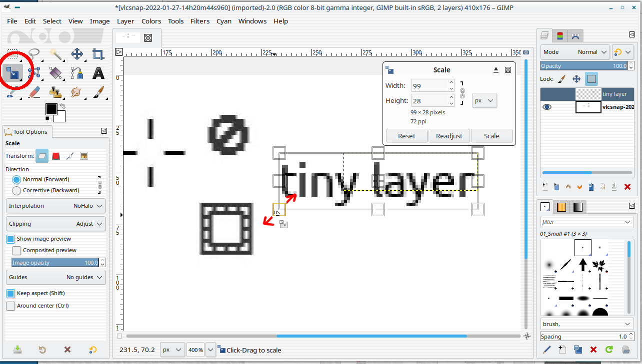This screenshot has height=364, width=642.
Task: Open the Filters menu
Action: click(x=200, y=21)
